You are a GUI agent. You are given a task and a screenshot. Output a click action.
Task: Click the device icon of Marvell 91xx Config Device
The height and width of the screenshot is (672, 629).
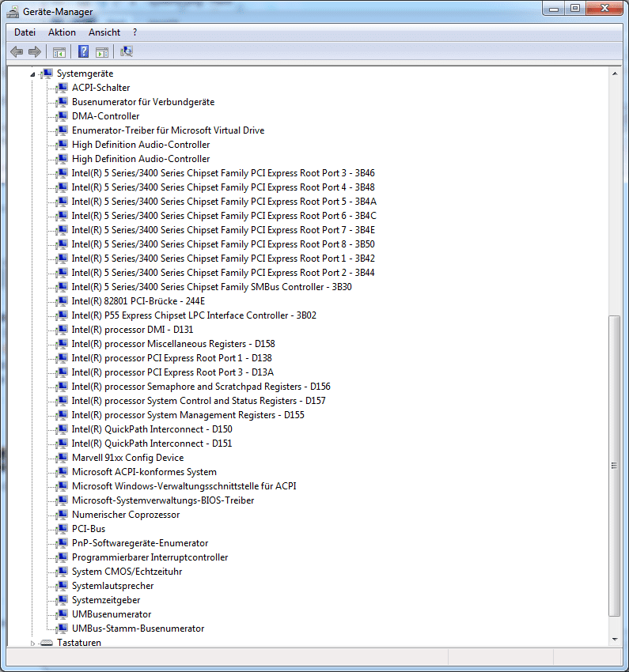point(63,457)
